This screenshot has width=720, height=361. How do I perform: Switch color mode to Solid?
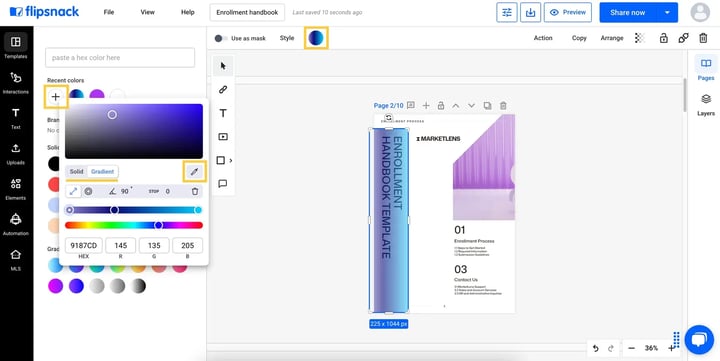[77, 172]
